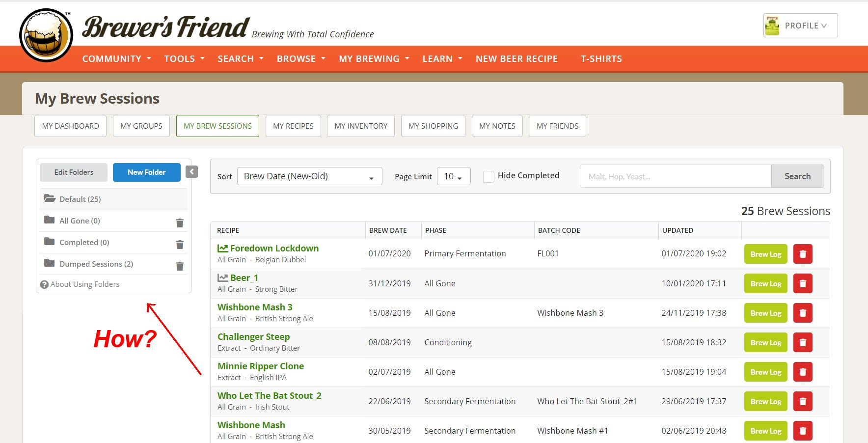Open the Sort dropdown Brew Date (New-Old)
Image resolution: width=868 pixels, height=443 pixels.
coord(309,176)
